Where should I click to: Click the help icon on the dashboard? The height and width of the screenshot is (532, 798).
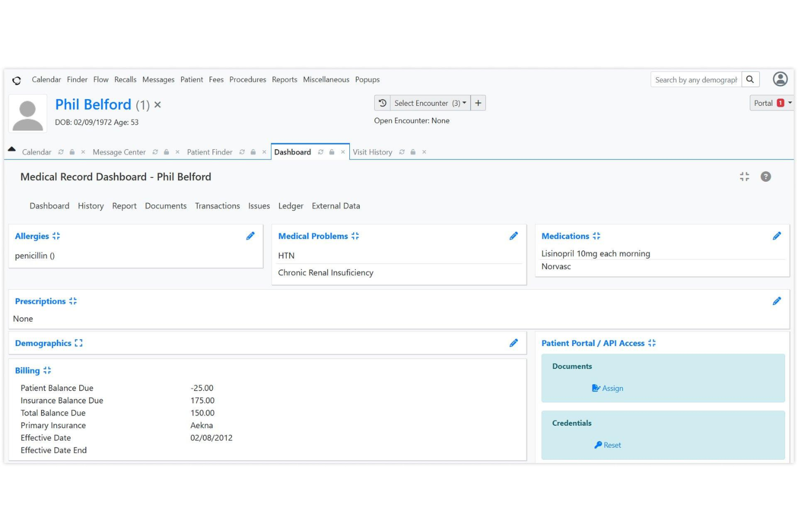pyautogui.click(x=766, y=176)
